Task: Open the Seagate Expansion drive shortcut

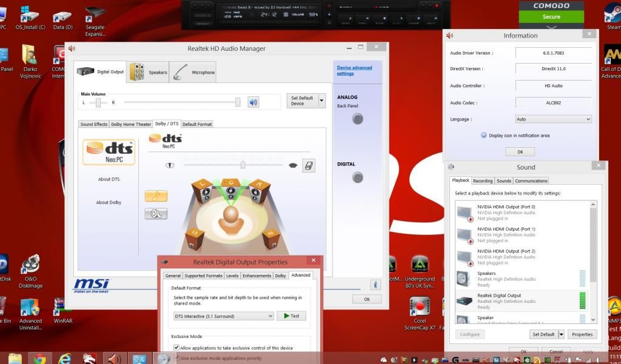Action: (x=95, y=21)
